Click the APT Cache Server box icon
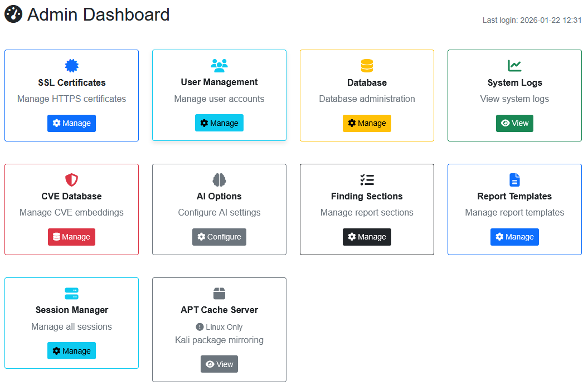 click(219, 294)
